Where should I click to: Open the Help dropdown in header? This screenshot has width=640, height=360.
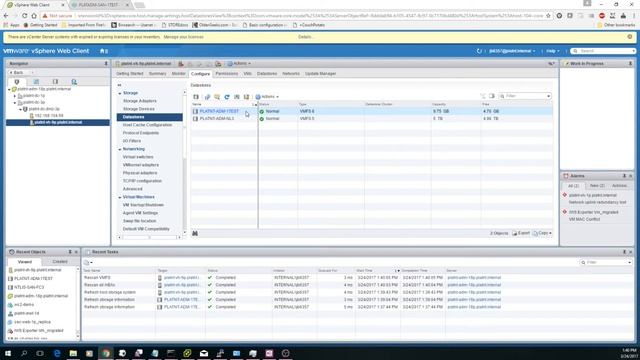553,51
